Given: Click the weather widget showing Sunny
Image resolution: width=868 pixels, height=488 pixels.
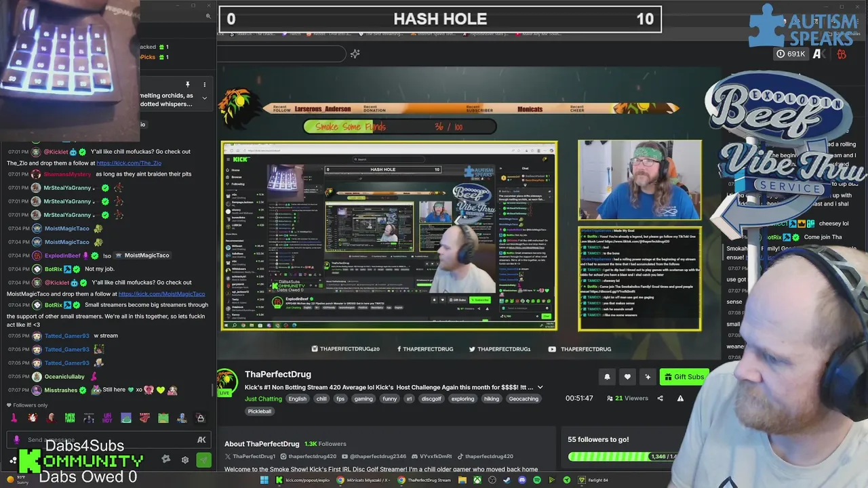Looking at the screenshot, I should point(16,480).
